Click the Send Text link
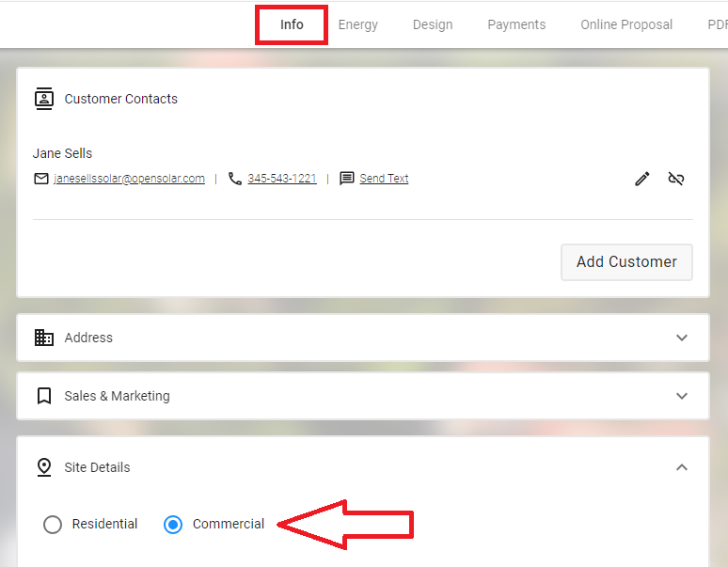The height and width of the screenshot is (567, 728). pos(384,178)
